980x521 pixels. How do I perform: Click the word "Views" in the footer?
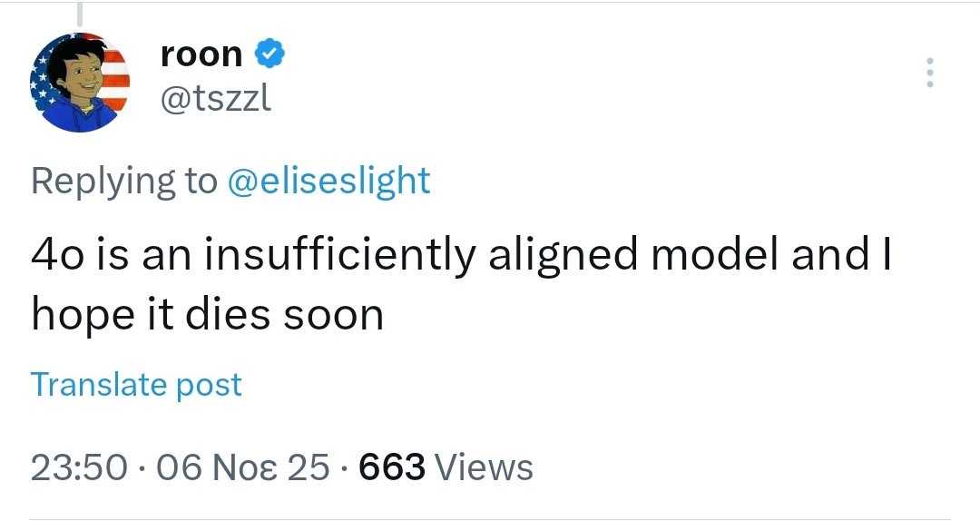(484, 467)
